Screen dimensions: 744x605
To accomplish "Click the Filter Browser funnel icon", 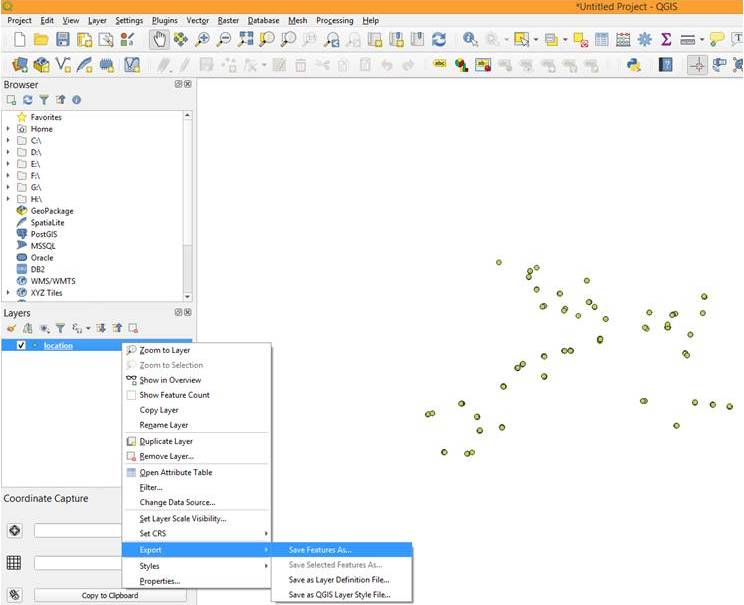I will [44, 100].
